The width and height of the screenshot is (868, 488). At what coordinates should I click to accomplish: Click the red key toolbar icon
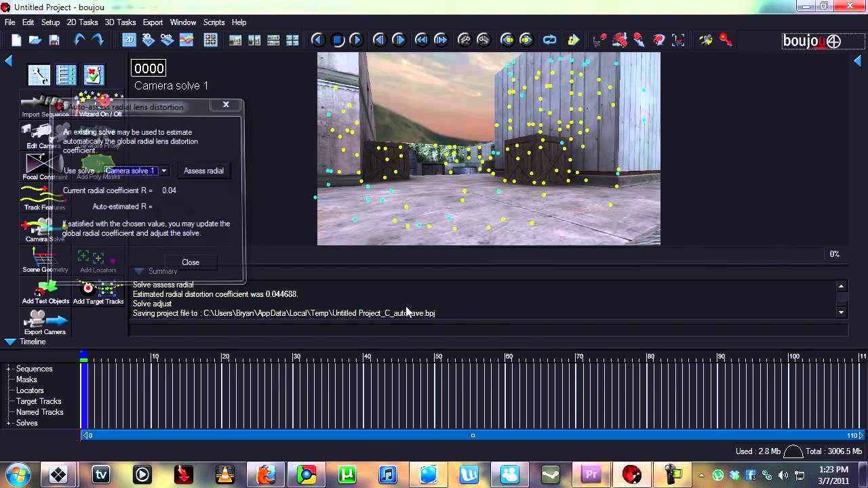pos(726,41)
